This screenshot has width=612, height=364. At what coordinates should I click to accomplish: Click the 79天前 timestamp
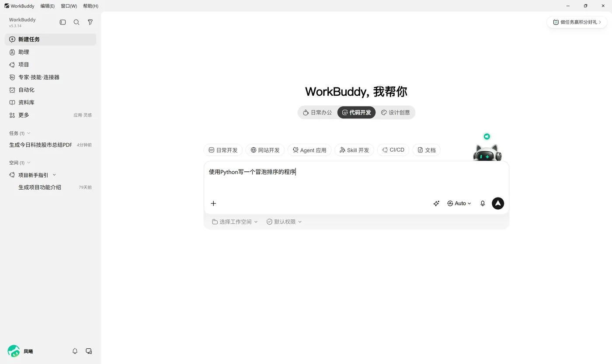pos(85,187)
